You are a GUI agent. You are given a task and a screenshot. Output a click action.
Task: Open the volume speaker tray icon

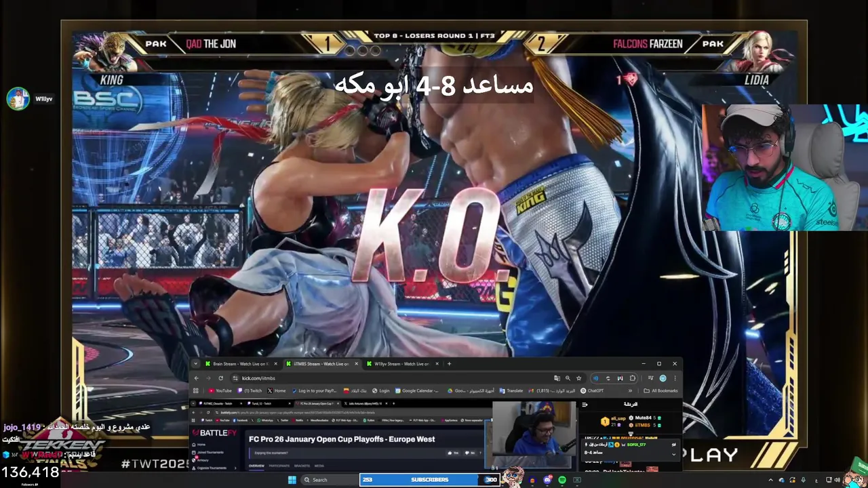[x=837, y=480]
